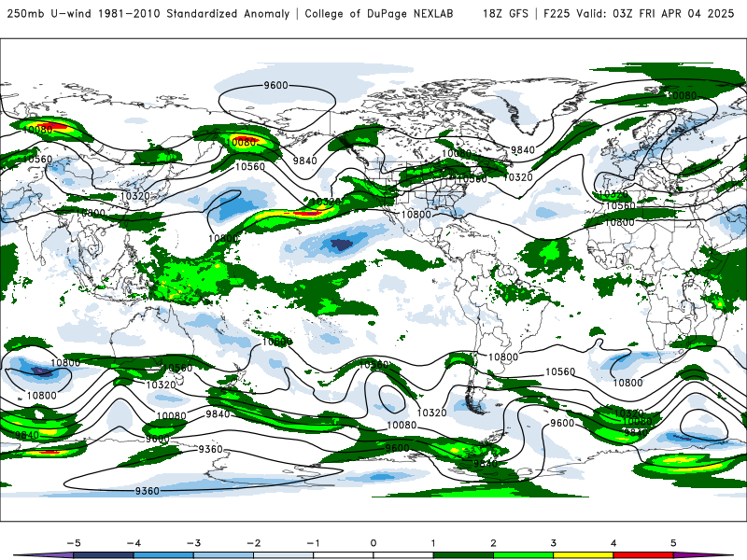Click the "0" colorbar tick label

373,543
